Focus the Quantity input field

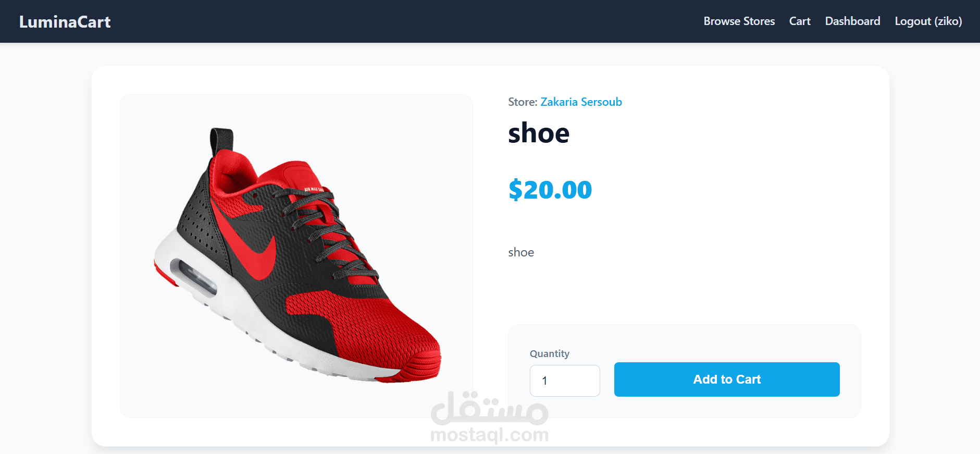coord(565,381)
